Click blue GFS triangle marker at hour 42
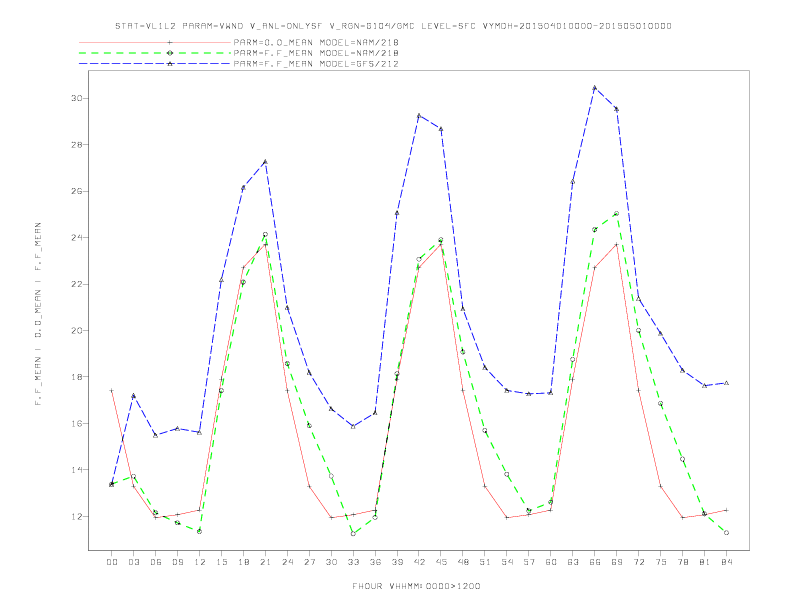 click(419, 116)
